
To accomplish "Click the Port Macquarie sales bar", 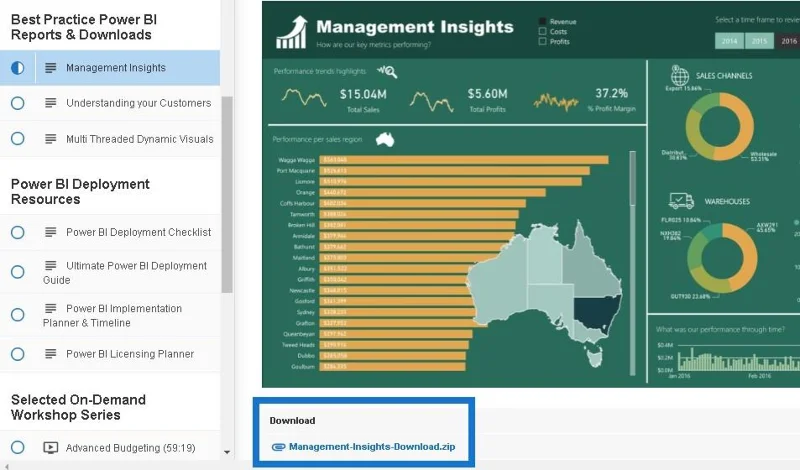I will [455, 170].
